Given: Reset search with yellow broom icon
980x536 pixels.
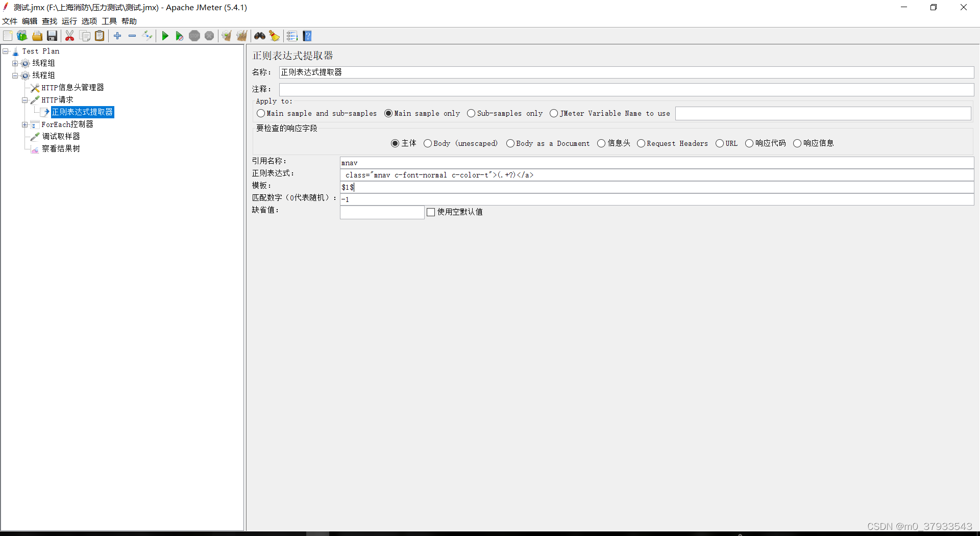Looking at the screenshot, I should pyautogui.click(x=275, y=36).
